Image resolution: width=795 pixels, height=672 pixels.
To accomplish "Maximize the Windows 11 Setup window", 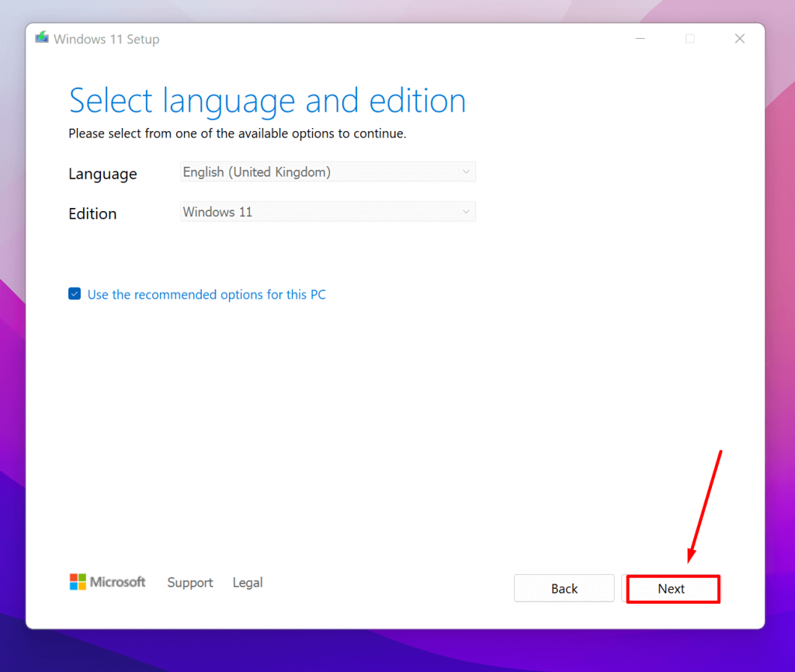I will (689, 38).
